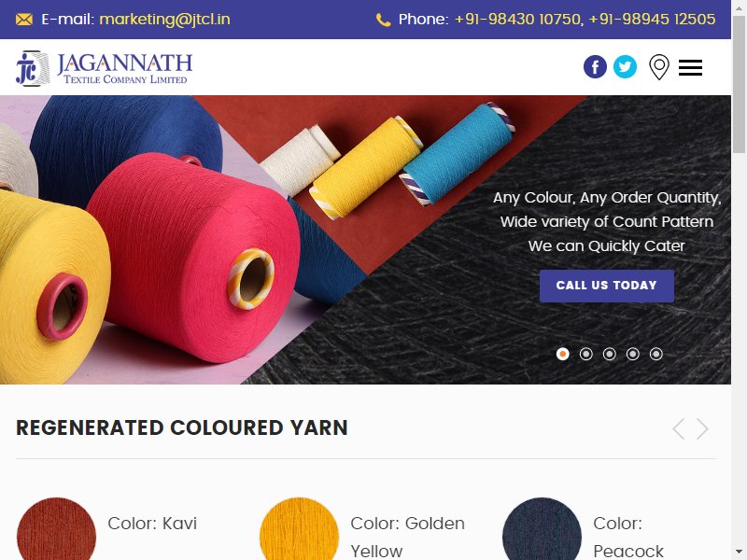Click the map location pin icon
Screen dimensions: 747x560
coord(659,67)
